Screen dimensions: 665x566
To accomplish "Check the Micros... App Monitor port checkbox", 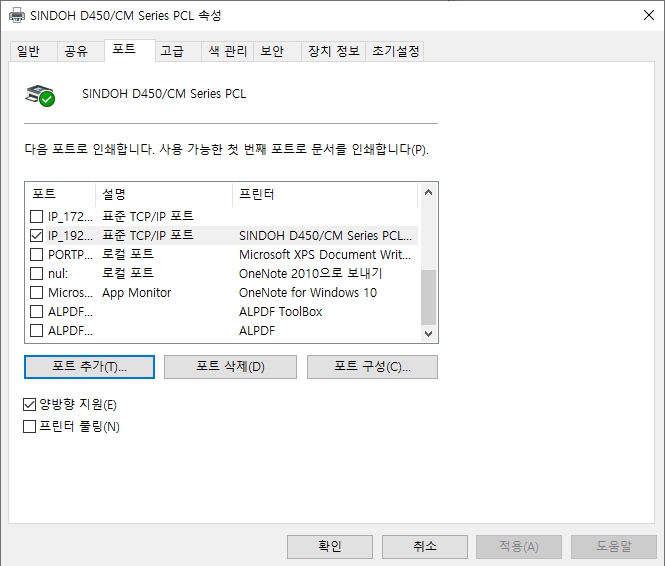I will 36,293.
